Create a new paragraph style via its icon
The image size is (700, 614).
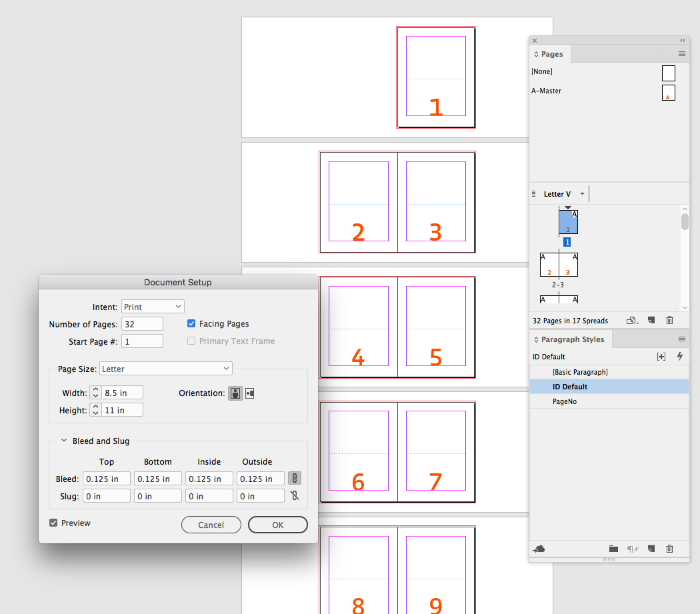pos(651,549)
